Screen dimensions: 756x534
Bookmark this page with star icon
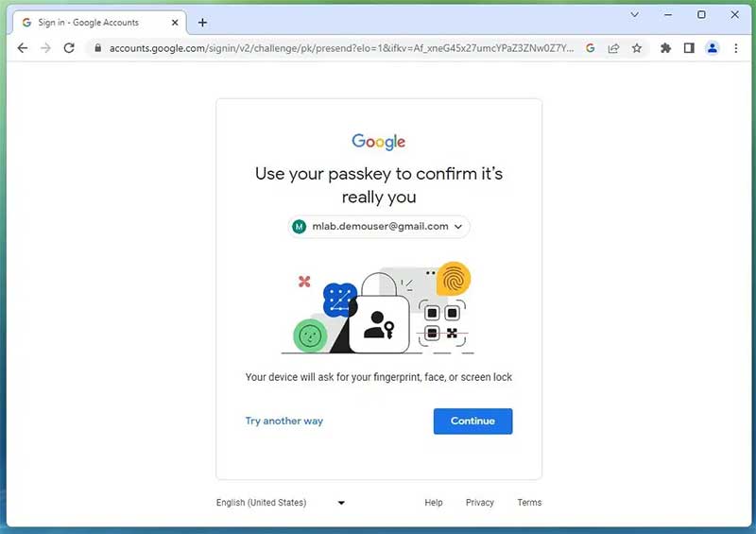[x=636, y=48]
